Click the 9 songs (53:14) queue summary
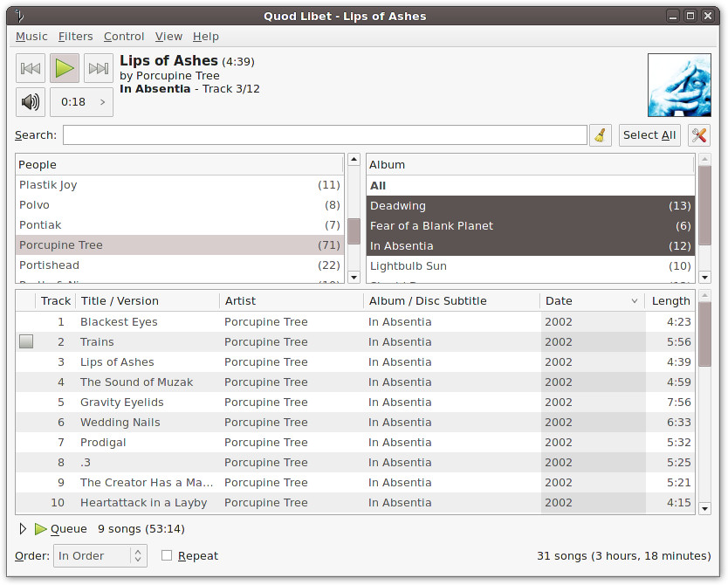The width and height of the screenshot is (728, 585). (x=141, y=529)
